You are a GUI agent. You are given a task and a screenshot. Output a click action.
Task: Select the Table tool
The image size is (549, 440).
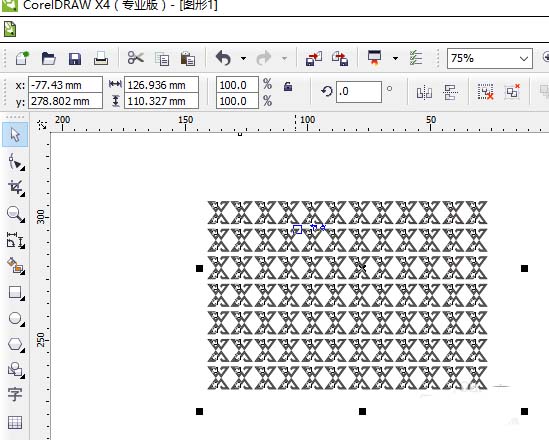point(15,422)
